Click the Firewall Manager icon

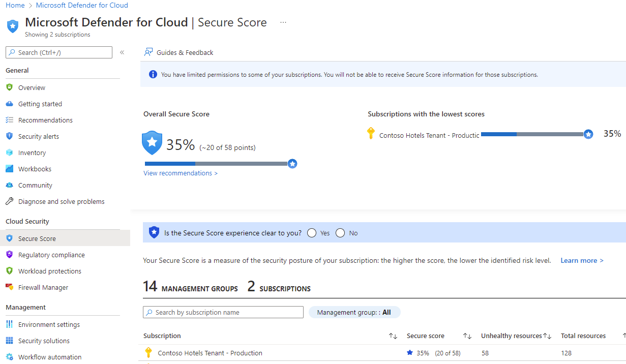(9, 287)
